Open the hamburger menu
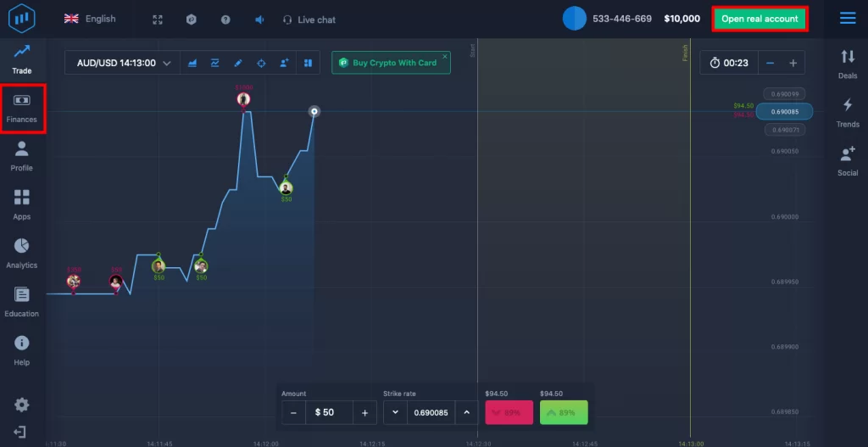The width and height of the screenshot is (868, 447). [x=847, y=19]
